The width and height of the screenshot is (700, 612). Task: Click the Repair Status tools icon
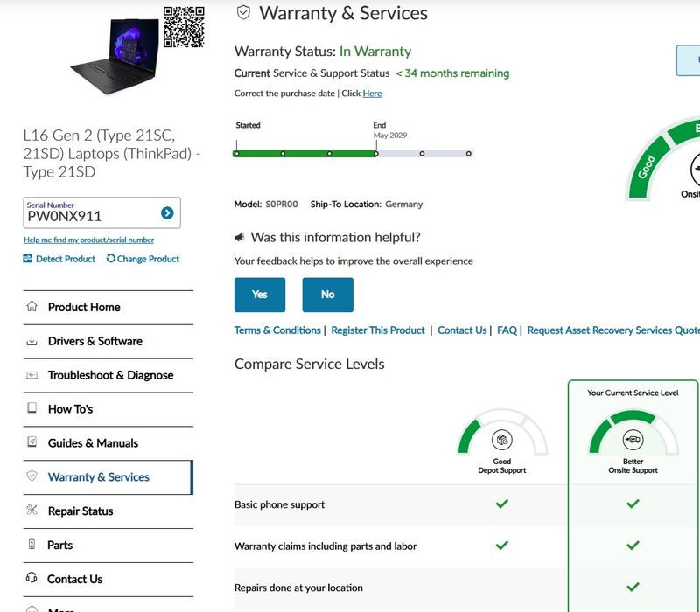(x=31, y=510)
